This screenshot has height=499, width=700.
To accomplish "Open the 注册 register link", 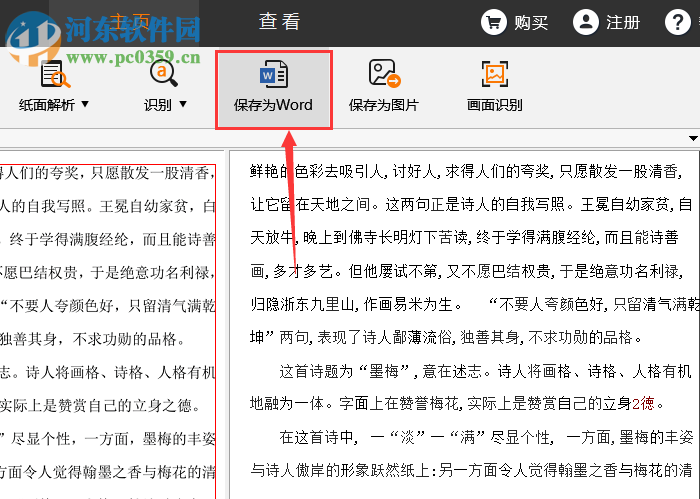I will pos(623,22).
